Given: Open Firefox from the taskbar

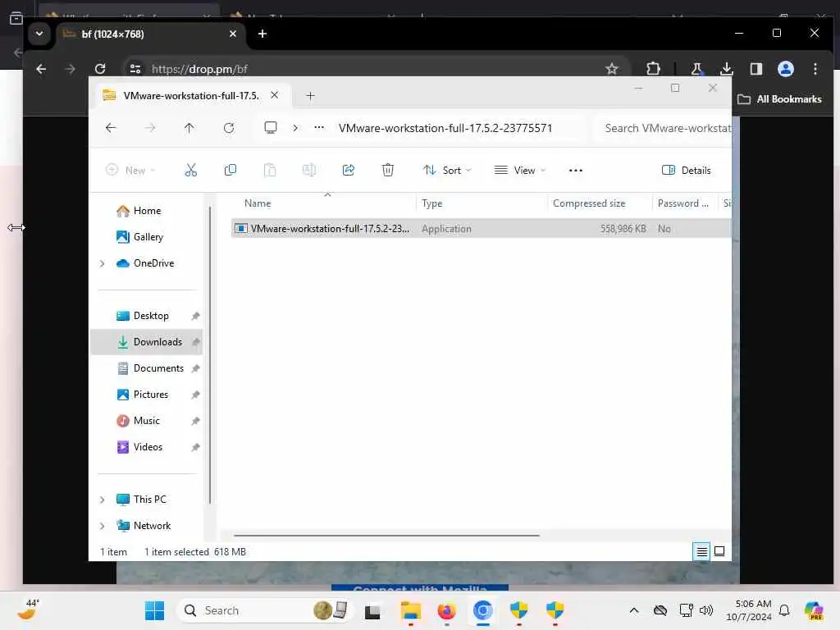Looking at the screenshot, I should [446, 610].
